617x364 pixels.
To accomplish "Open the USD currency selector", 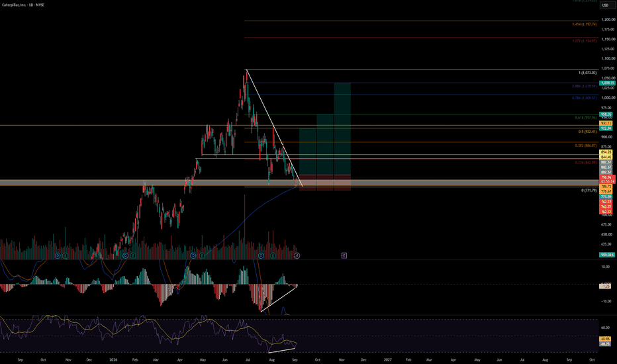I will click(x=607, y=5).
